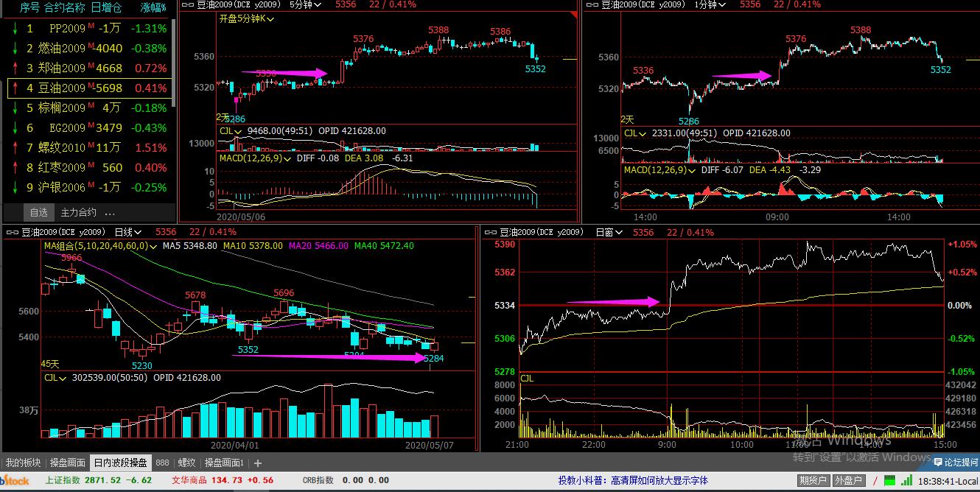Select the 燃油2009 contract row
980x492 pixels.
[x=88, y=49]
